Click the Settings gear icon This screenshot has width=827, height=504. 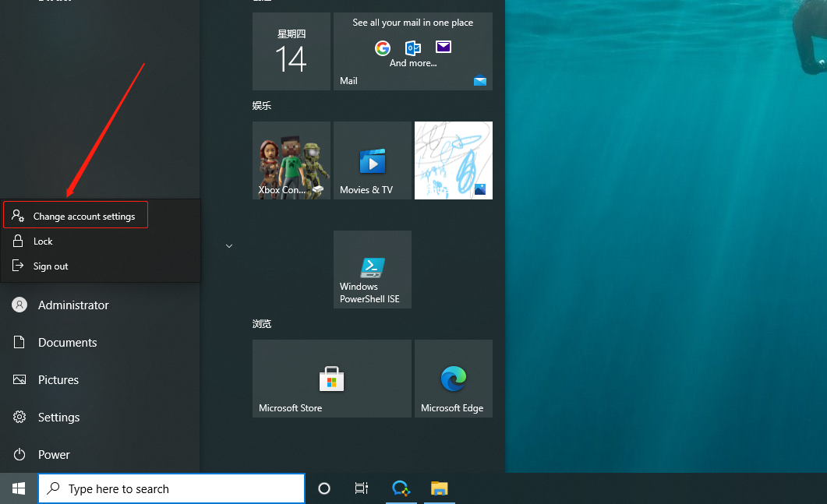coord(19,417)
